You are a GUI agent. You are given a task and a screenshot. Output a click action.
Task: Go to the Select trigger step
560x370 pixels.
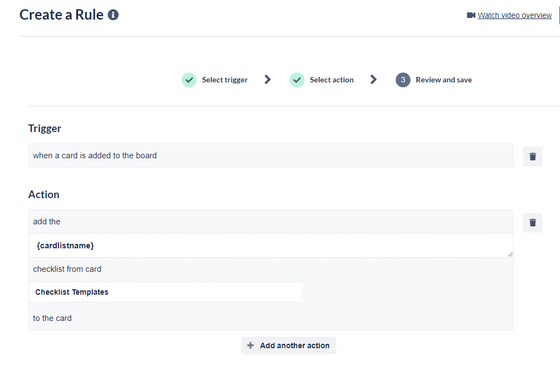pyautogui.click(x=225, y=80)
